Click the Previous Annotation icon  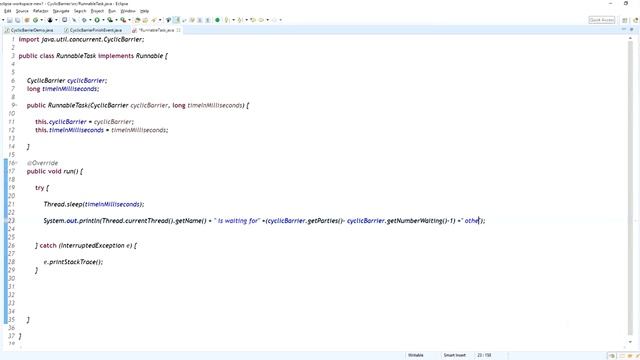point(240,20)
